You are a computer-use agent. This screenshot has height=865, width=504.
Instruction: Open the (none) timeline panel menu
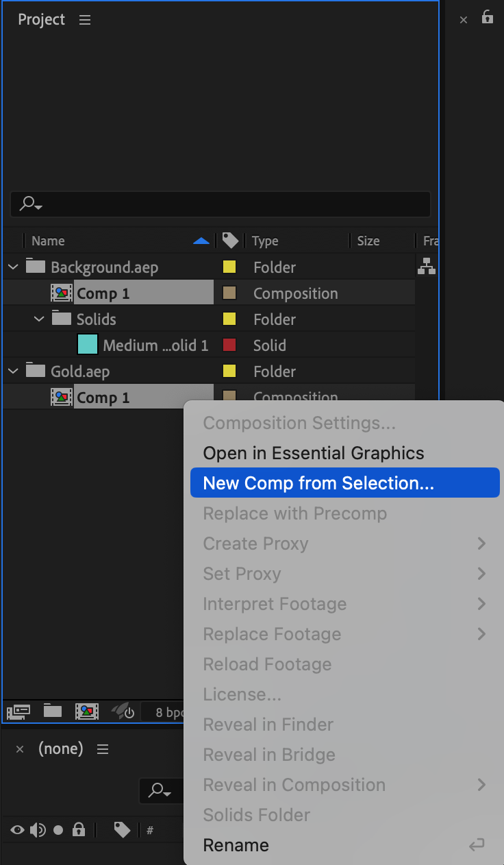click(x=103, y=750)
